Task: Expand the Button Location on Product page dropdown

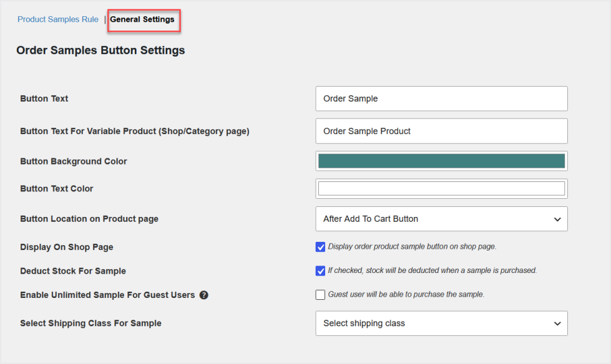Action: (x=441, y=219)
